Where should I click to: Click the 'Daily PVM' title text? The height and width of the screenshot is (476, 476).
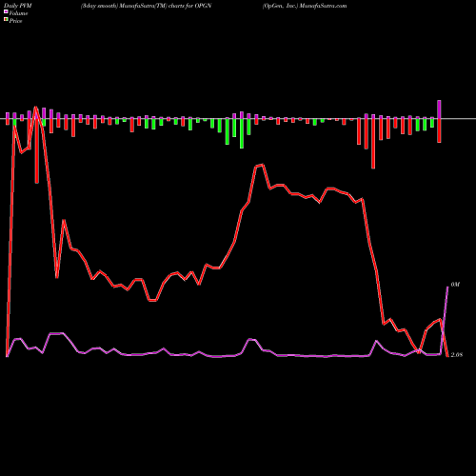click(18, 6)
